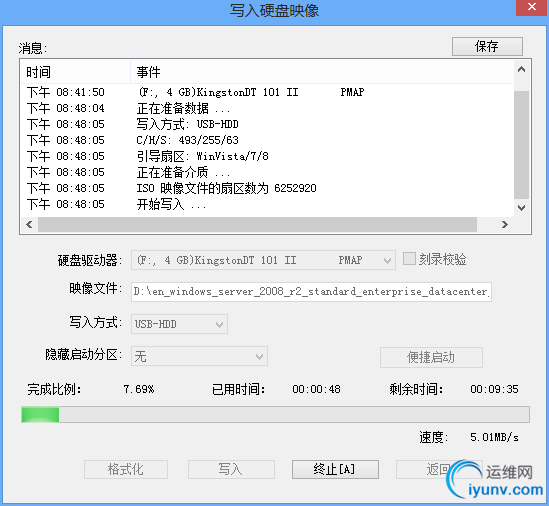The image size is (549, 506).
Task: Open the 写入方式 USB-HDD dropdown
Action: (179, 324)
